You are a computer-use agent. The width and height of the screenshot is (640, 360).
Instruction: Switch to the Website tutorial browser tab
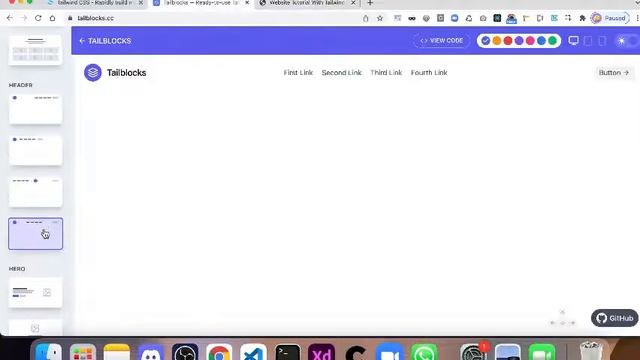(x=308, y=3)
